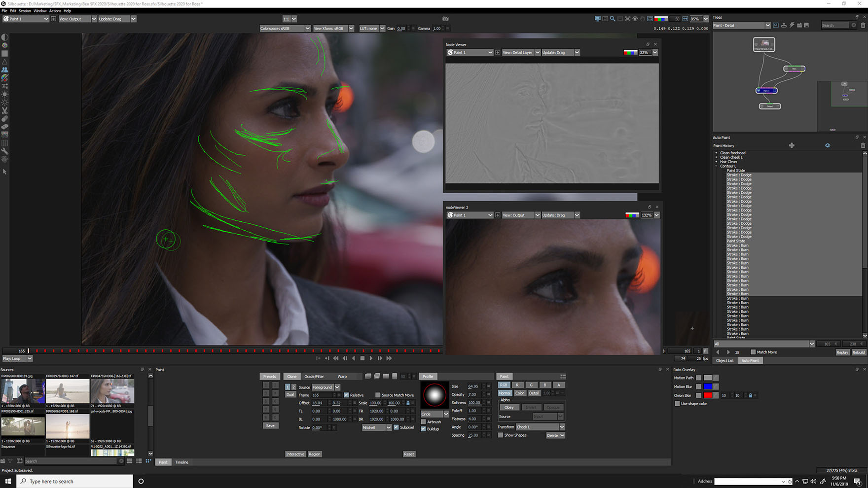This screenshot has height=488, width=868.
Task: Expand the Clean forehead history item
Action: click(717, 153)
